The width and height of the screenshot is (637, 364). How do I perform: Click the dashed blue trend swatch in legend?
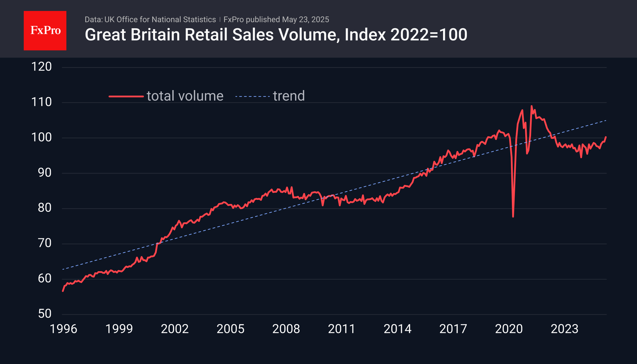[252, 96]
